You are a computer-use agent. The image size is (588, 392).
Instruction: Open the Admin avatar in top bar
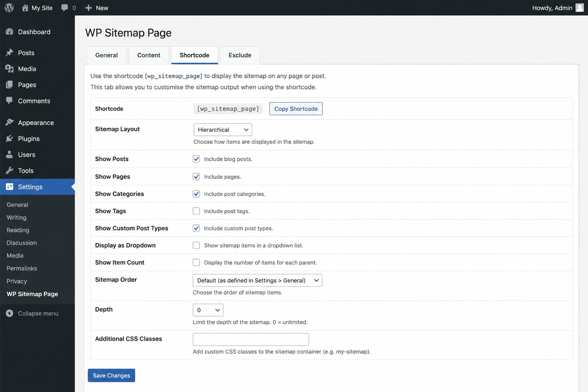tap(580, 8)
